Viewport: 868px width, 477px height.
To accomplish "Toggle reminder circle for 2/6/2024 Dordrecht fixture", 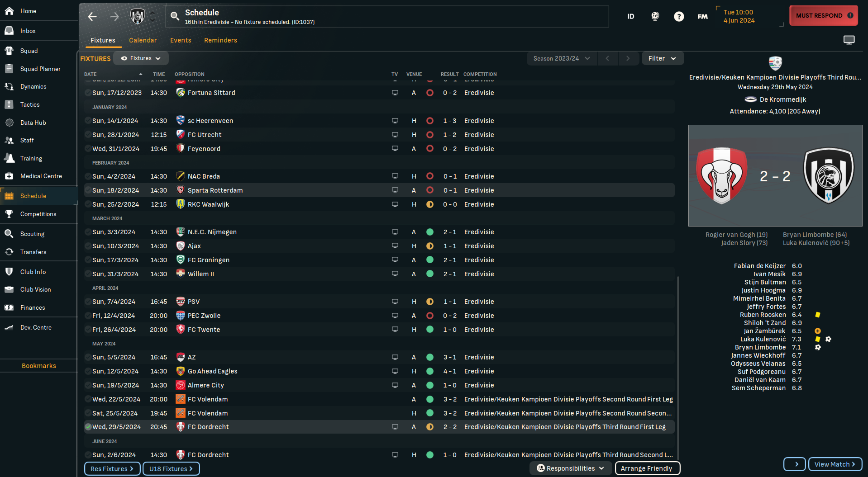I will coord(88,455).
